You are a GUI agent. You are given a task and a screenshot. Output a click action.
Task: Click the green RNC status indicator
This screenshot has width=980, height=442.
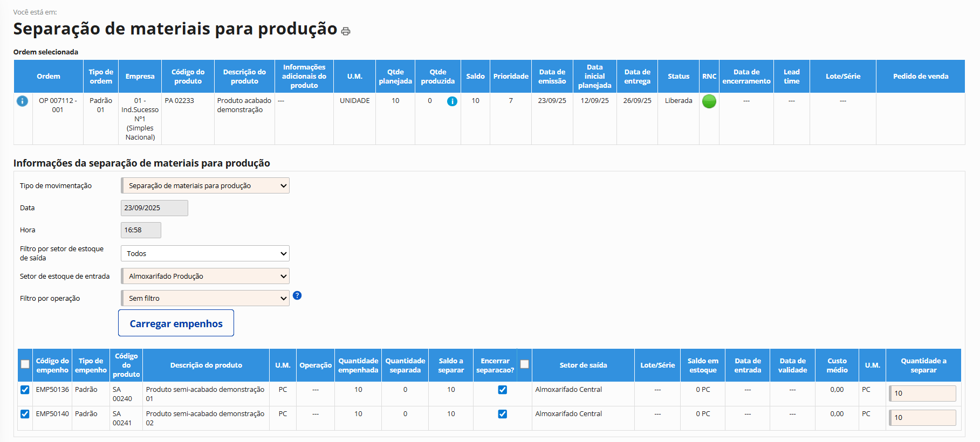tap(709, 101)
